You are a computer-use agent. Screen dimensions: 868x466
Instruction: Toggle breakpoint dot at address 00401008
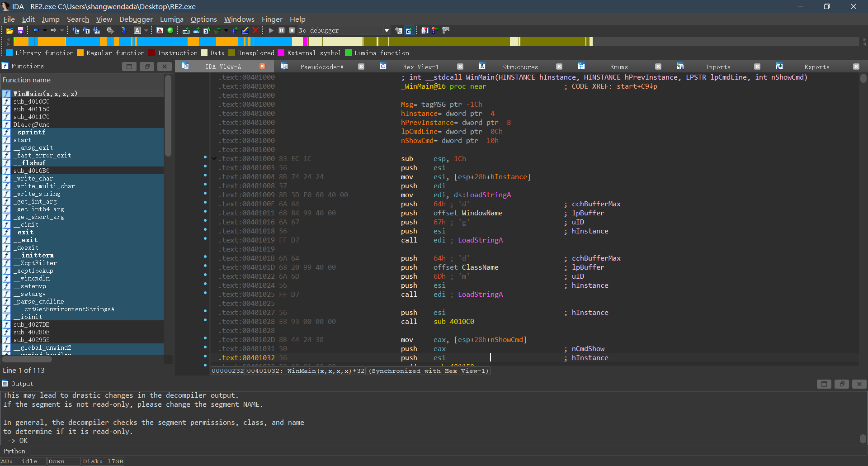coord(205,184)
